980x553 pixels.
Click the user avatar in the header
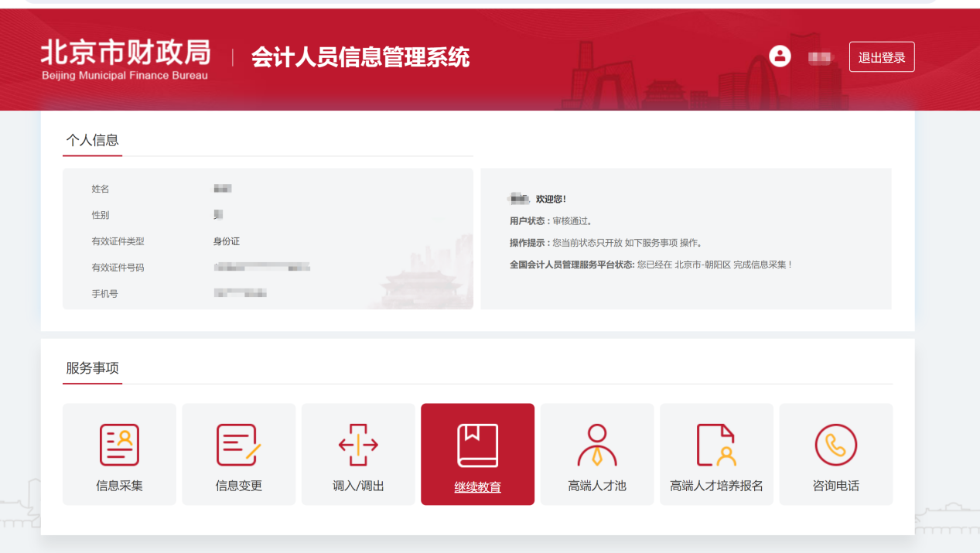coord(780,56)
